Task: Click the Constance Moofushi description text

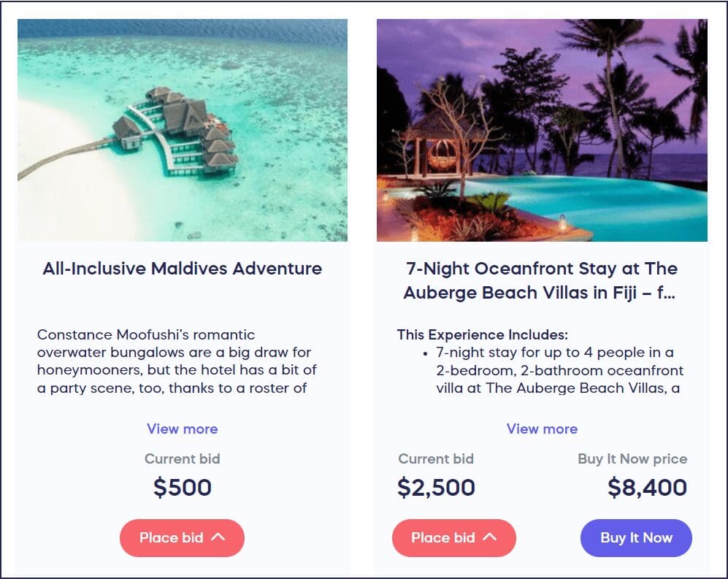Action: pos(177,361)
